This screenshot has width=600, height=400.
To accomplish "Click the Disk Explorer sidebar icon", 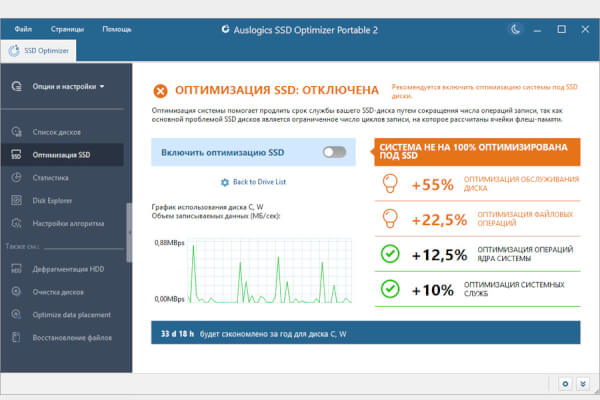I will pyautogui.click(x=16, y=200).
